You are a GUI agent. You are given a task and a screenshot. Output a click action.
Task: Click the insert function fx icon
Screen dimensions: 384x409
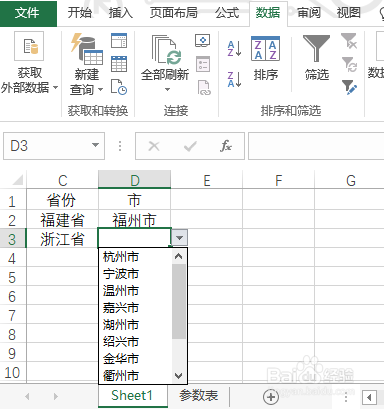point(226,146)
